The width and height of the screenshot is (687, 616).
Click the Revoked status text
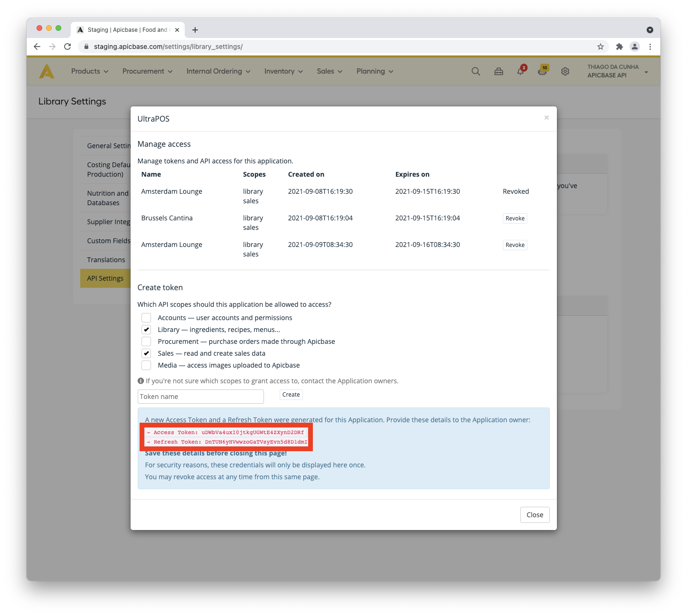pyautogui.click(x=516, y=191)
